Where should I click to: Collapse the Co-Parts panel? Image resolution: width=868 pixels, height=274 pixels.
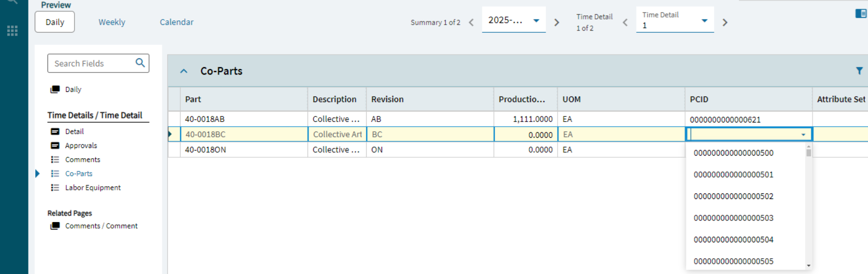(184, 71)
